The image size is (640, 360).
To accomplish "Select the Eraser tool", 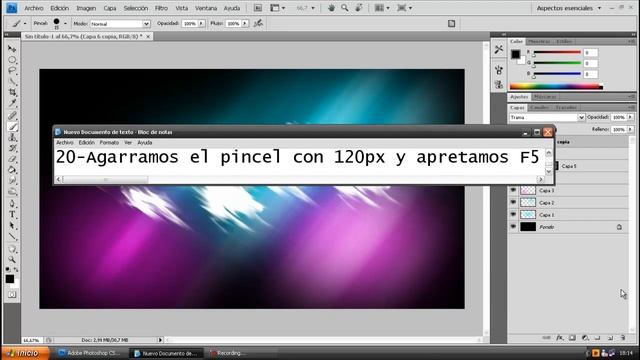I will (x=12, y=159).
